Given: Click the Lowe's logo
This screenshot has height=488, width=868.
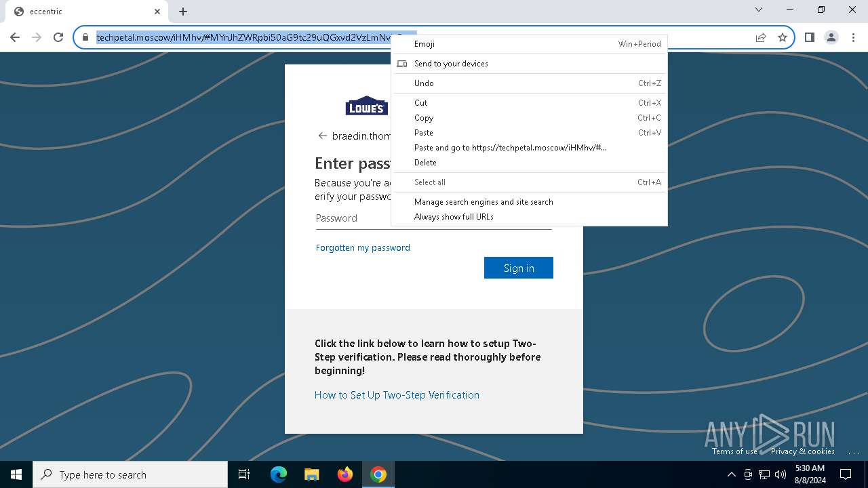Looking at the screenshot, I should pos(367,105).
